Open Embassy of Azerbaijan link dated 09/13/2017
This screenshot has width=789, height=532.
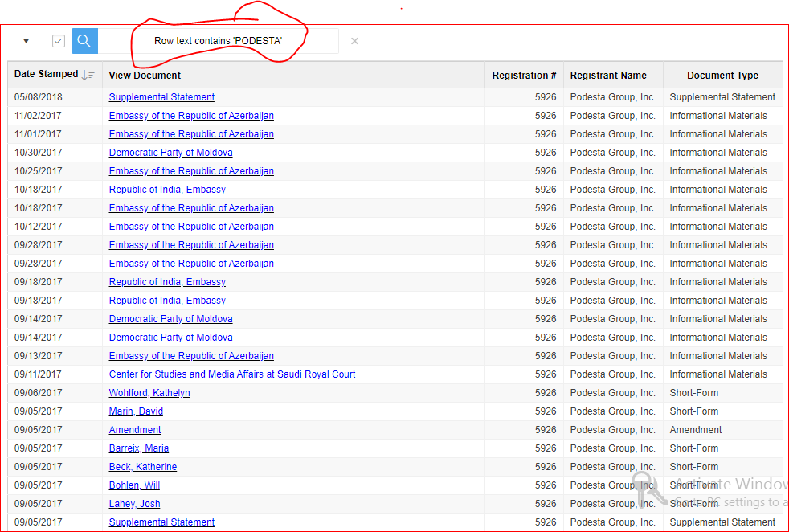[x=191, y=356]
